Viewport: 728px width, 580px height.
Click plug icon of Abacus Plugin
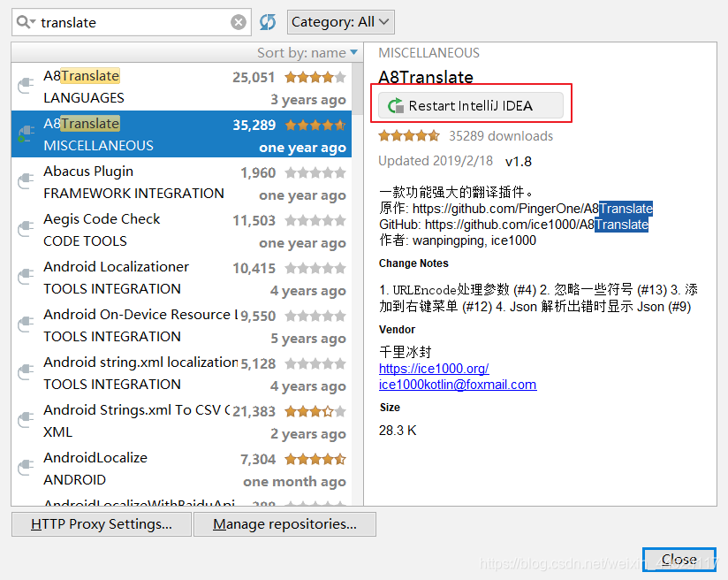coord(26,180)
